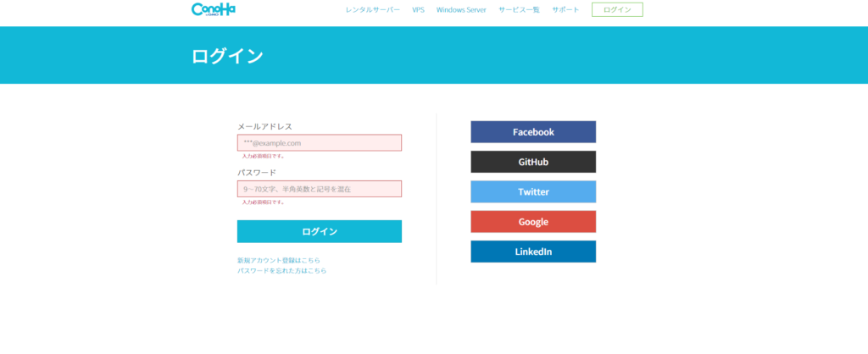The width and height of the screenshot is (868, 354).
Task: Sign in with GitHub
Action: coord(533,162)
